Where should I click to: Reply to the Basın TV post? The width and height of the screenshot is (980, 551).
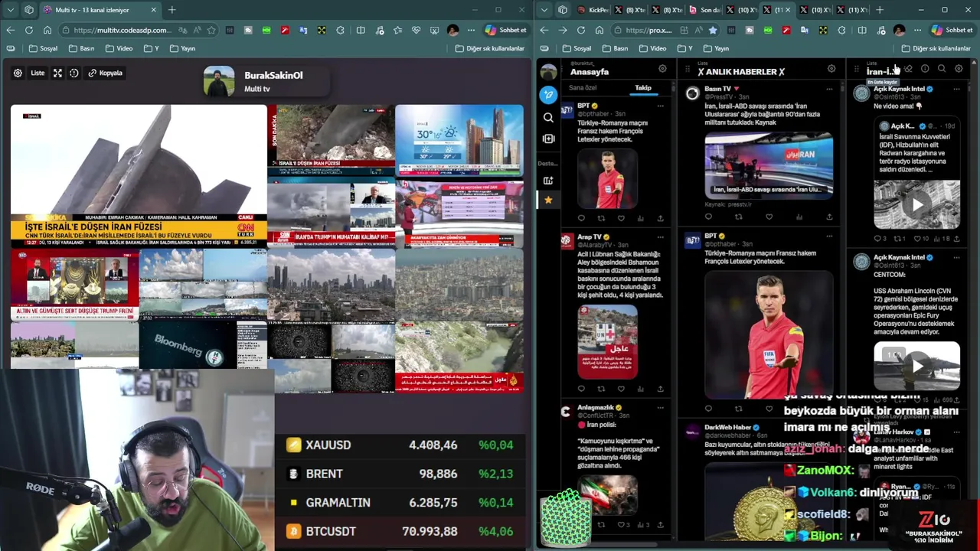[708, 217]
